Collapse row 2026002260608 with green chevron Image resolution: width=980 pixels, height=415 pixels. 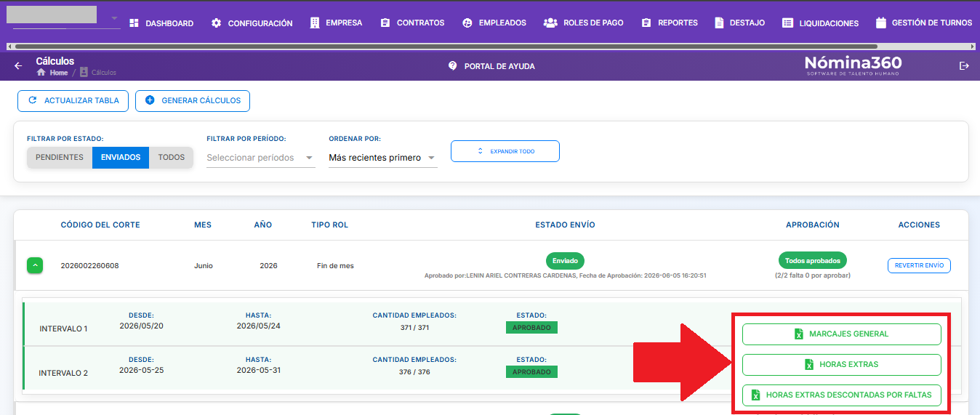35,266
